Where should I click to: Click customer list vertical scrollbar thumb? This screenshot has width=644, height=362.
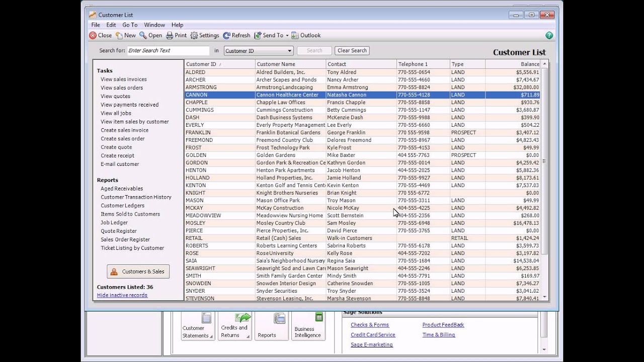544,161
